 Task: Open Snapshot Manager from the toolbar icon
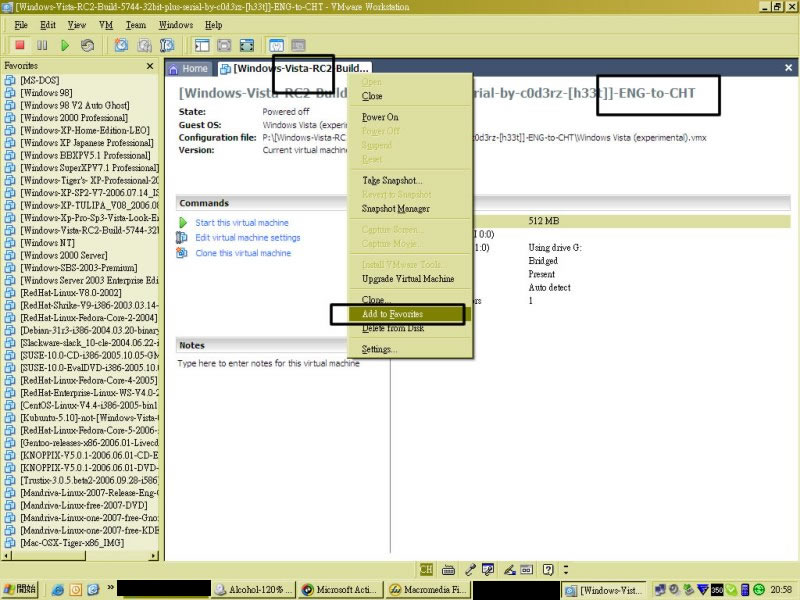[x=167, y=45]
